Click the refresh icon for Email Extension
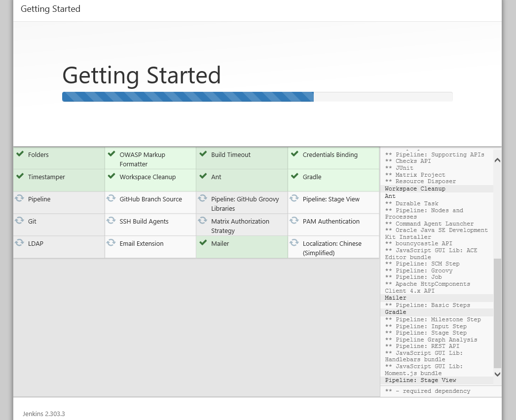This screenshot has width=516, height=420. tap(111, 243)
